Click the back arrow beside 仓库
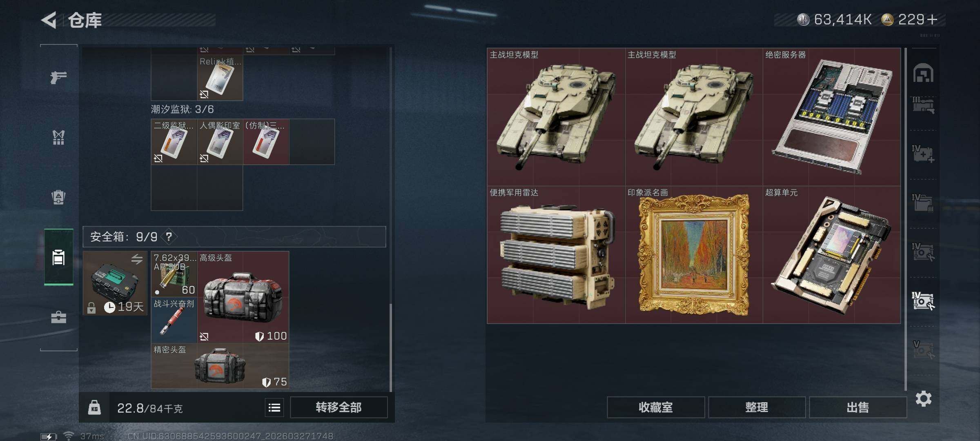Viewport: 980px width, 441px height. click(x=49, y=20)
